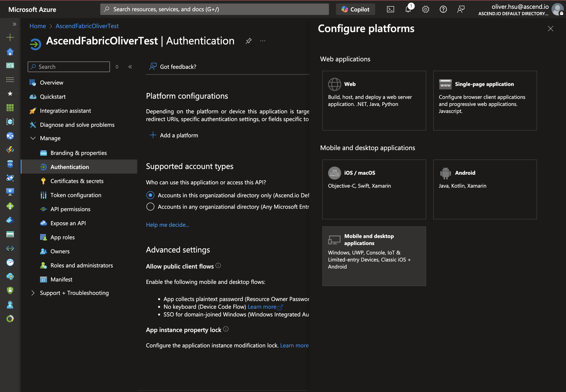This screenshot has height=392, width=566.
Task: Open the Cloud Shell terminal icon
Action: tap(390, 9)
